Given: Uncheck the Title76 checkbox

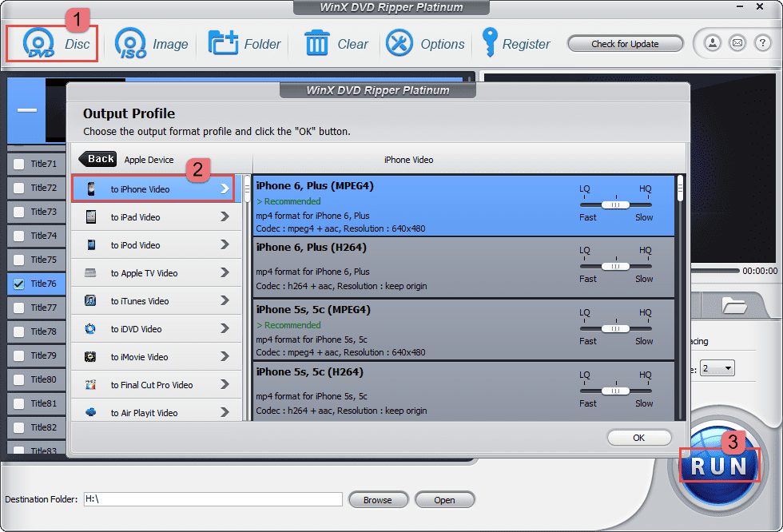Looking at the screenshot, I should (18, 284).
